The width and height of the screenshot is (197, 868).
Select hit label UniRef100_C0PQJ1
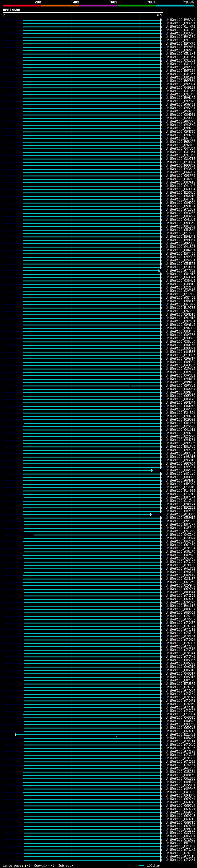click(180, 375)
